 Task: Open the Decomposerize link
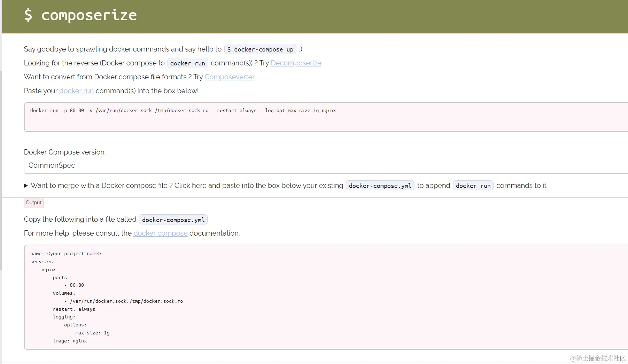(x=296, y=63)
